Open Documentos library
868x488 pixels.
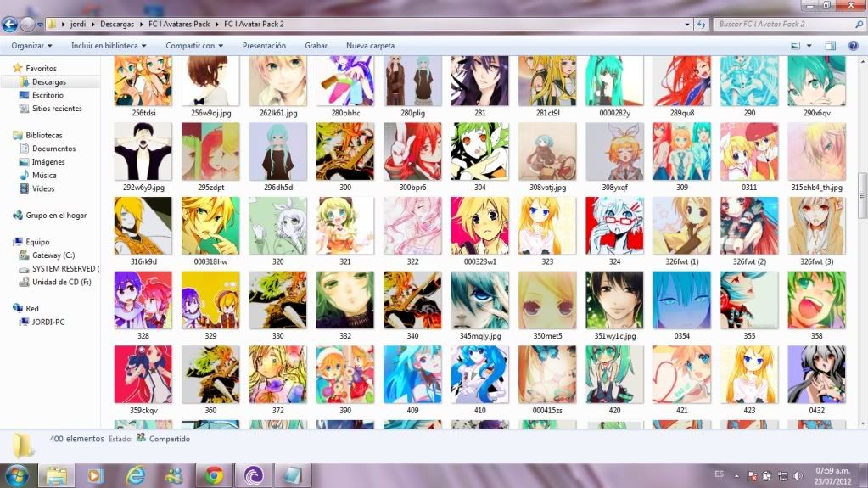pos(53,149)
